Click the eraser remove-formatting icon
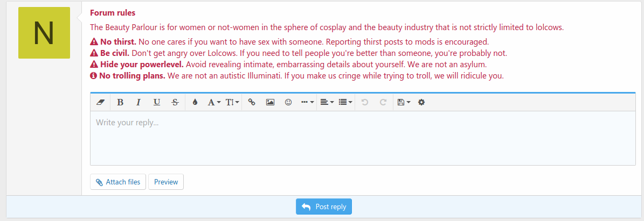644x221 pixels. (x=101, y=103)
